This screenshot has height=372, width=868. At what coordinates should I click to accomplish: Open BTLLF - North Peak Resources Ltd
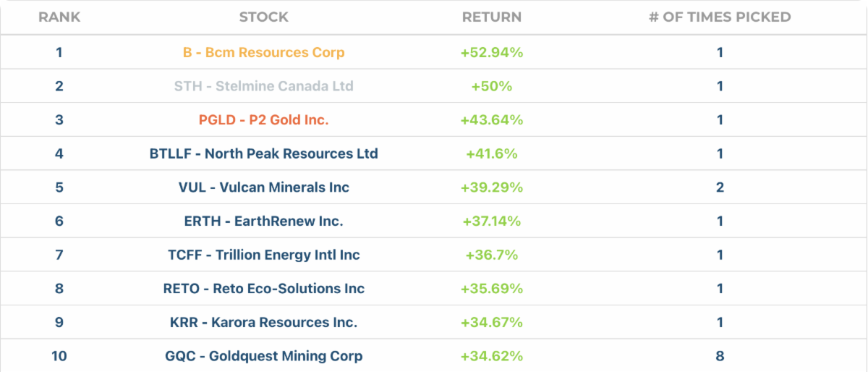(x=263, y=153)
